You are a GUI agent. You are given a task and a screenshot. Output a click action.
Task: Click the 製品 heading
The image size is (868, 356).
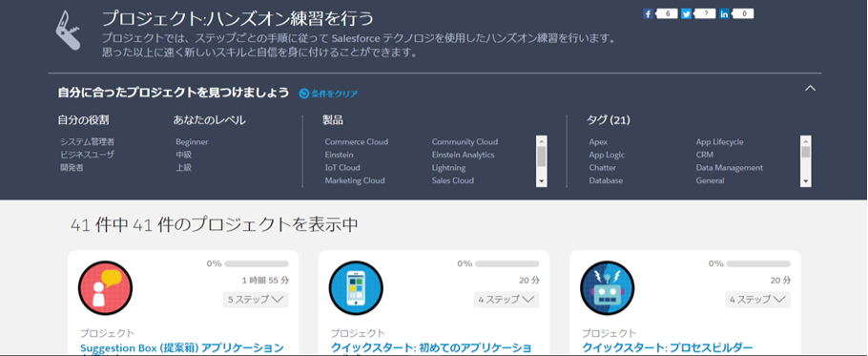(333, 120)
